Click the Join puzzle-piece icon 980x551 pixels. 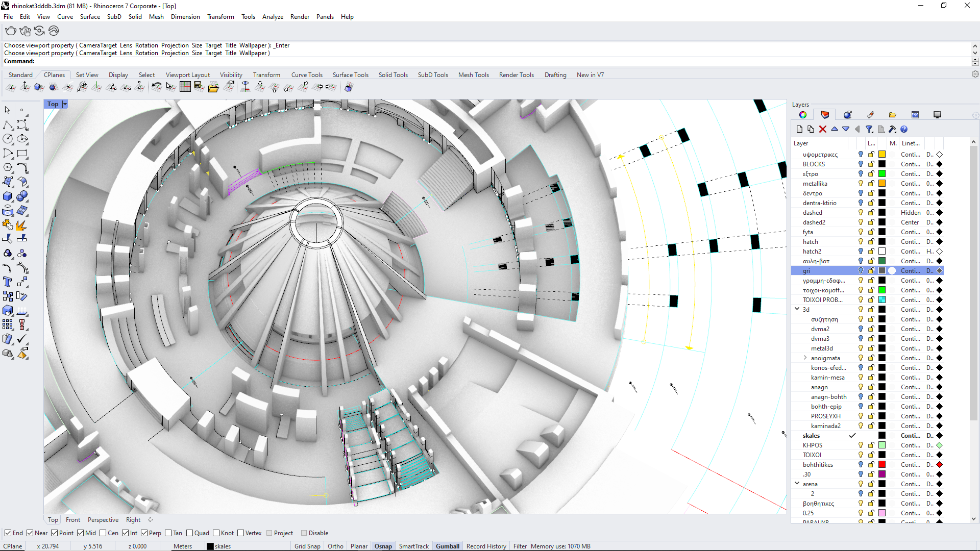coord(8,225)
